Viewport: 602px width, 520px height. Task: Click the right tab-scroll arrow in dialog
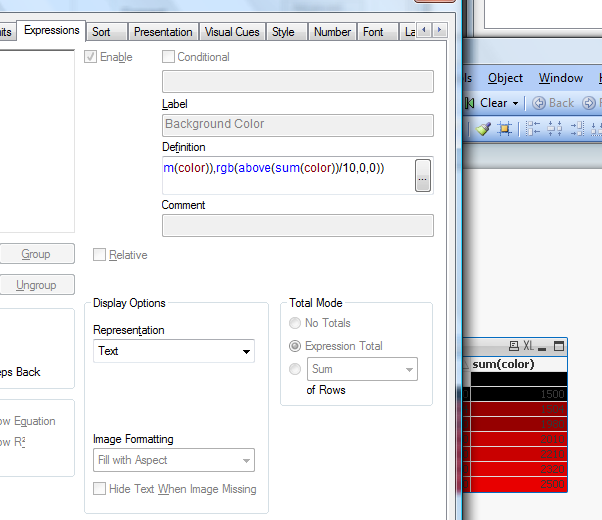pyautogui.click(x=440, y=30)
